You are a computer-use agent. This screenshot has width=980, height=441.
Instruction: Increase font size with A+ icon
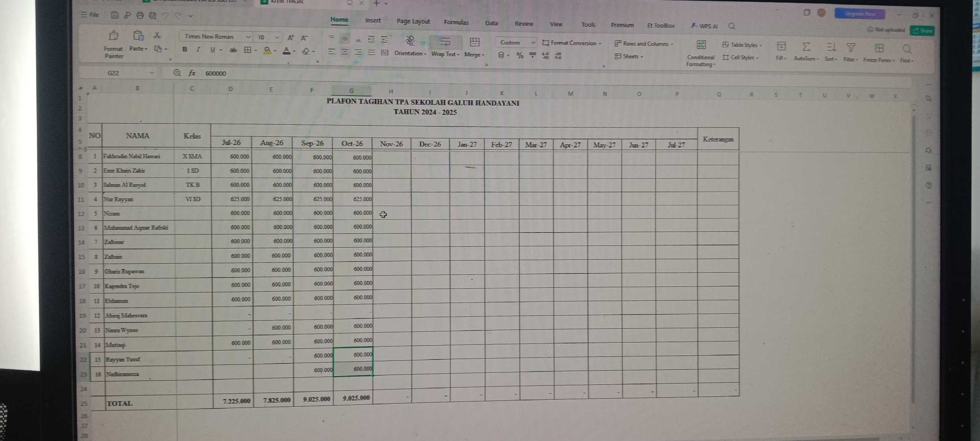point(290,38)
